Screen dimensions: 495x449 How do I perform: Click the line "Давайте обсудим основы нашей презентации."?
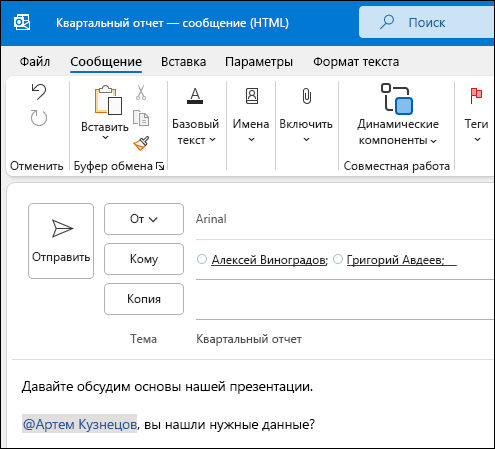pyautogui.click(x=167, y=387)
